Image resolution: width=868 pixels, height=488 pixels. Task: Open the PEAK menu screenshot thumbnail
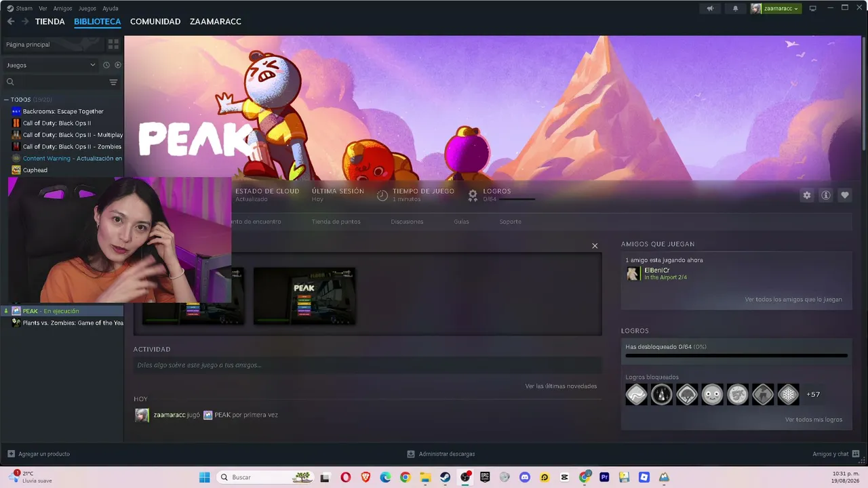click(304, 296)
